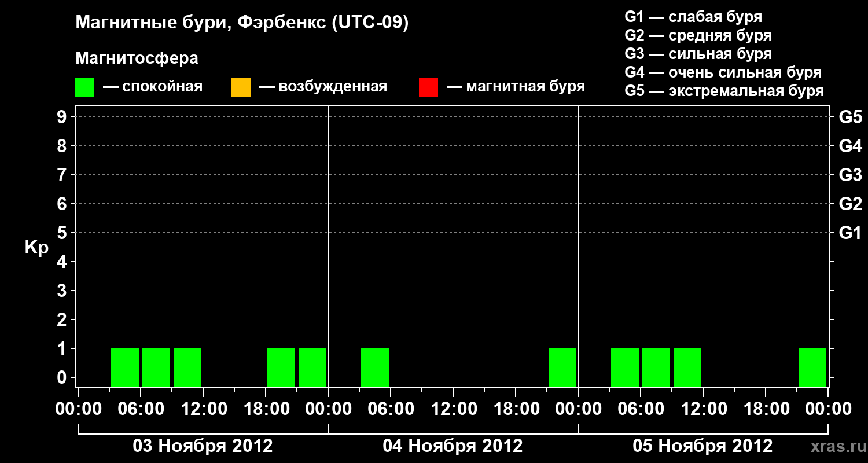The image size is (868, 463).
Task: Click the '03 Ноября 2012' date label
Action: 203,446
